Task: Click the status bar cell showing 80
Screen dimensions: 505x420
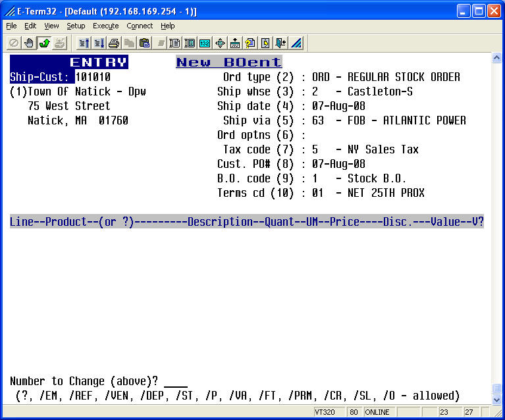Action: 354,412
